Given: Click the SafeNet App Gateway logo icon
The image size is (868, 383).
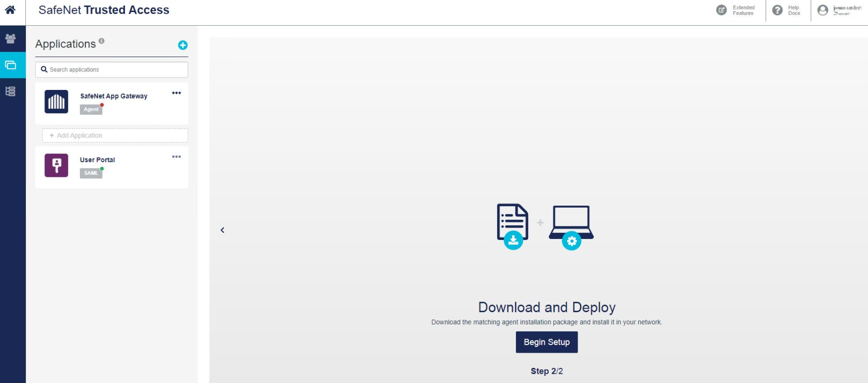Looking at the screenshot, I should 56,102.
